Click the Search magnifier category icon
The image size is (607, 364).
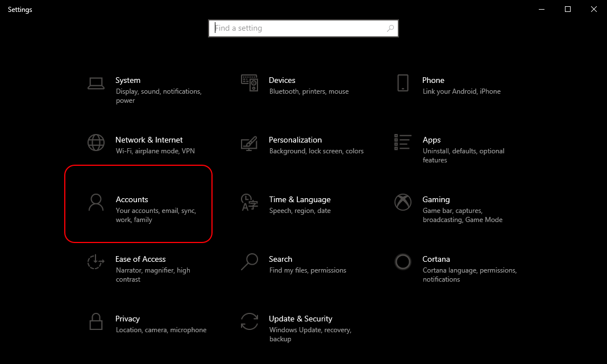[250, 262]
